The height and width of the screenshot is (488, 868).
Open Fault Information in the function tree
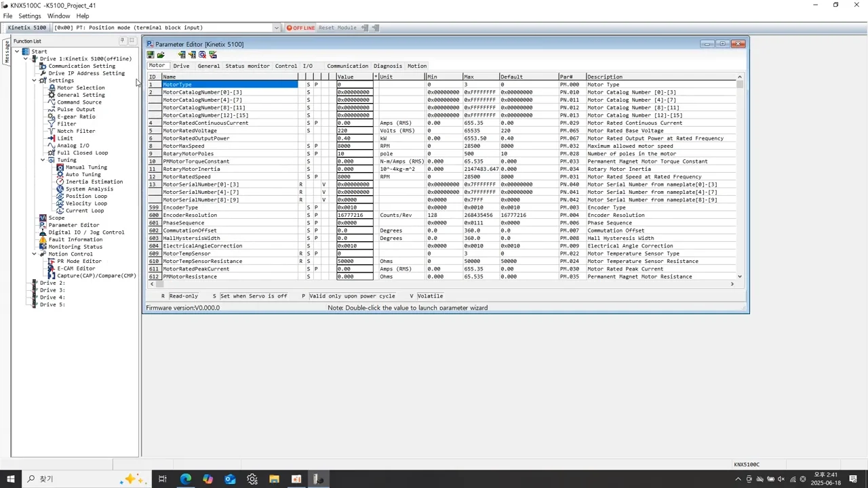(75, 239)
